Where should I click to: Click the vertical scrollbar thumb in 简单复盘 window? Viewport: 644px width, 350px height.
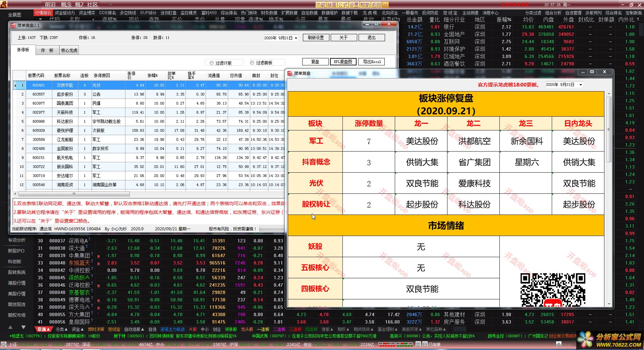click(609, 129)
